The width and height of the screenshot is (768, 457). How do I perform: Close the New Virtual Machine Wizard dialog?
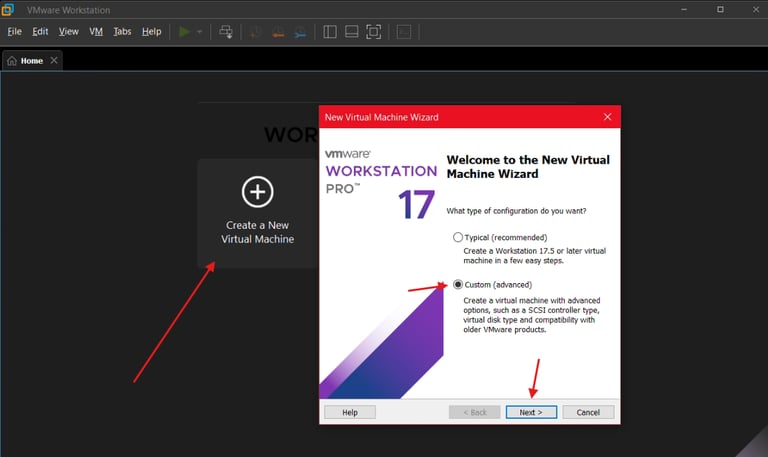click(607, 117)
